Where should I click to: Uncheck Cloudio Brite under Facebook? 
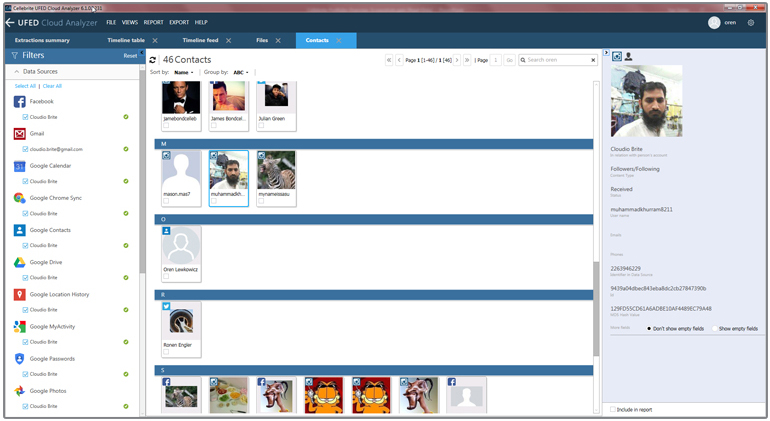(26, 117)
